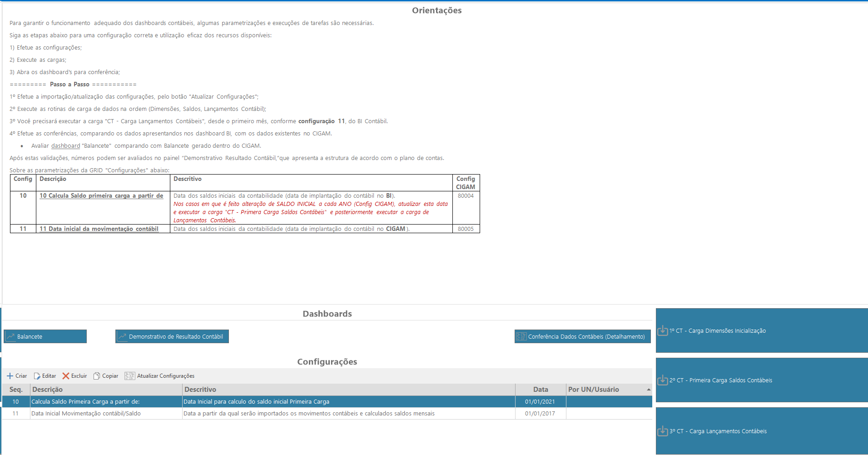Choose Atualizar Configurações in the toolbar
Screen dimensions: 868x455
tap(159, 376)
